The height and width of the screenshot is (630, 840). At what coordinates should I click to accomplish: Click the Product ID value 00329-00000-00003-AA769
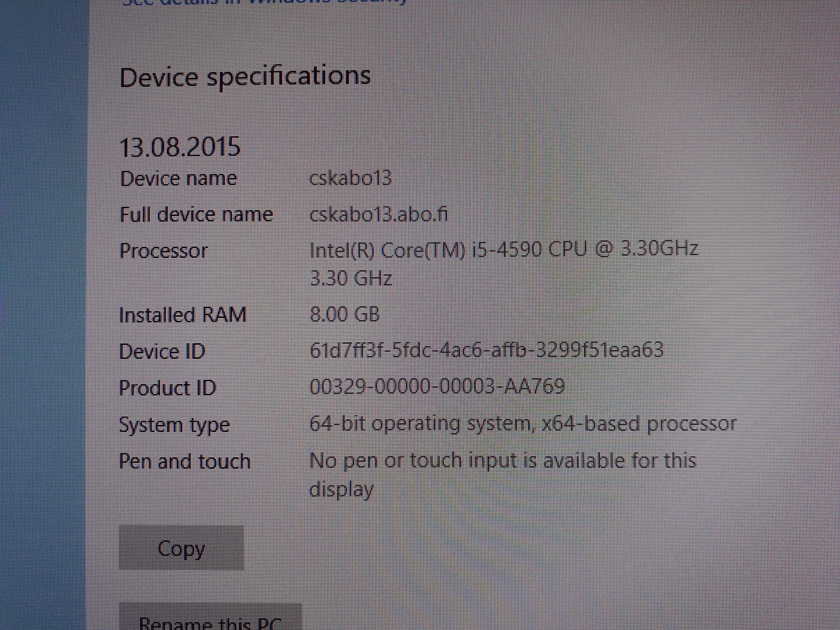coord(437,386)
